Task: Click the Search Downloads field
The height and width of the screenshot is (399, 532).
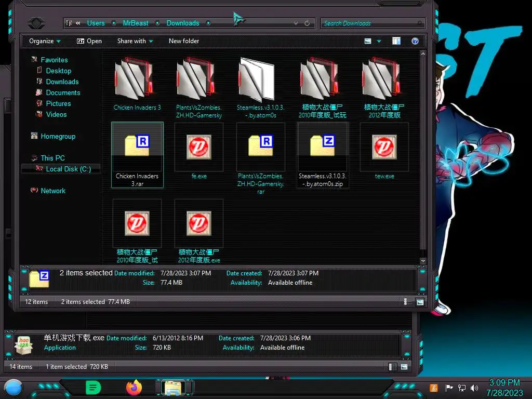Action: [x=373, y=23]
